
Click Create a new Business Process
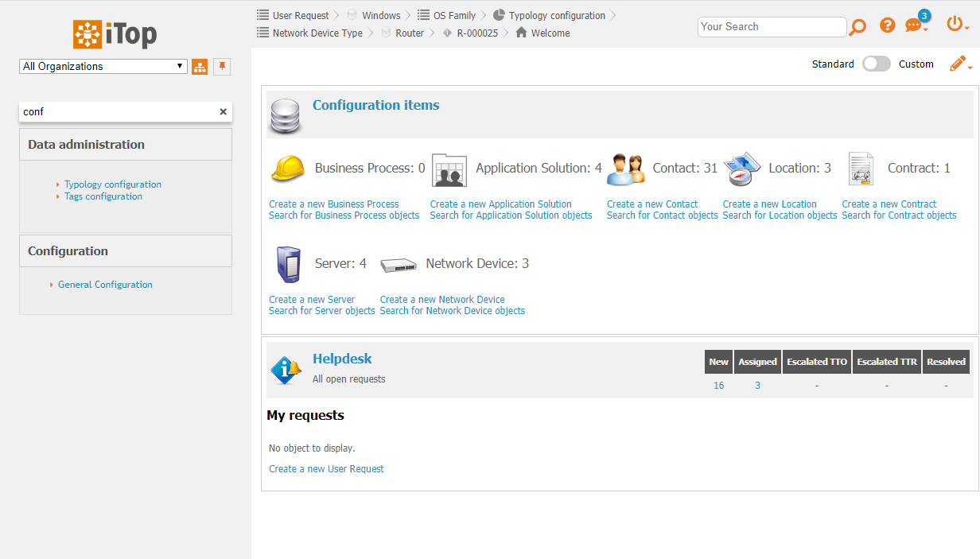334,204
